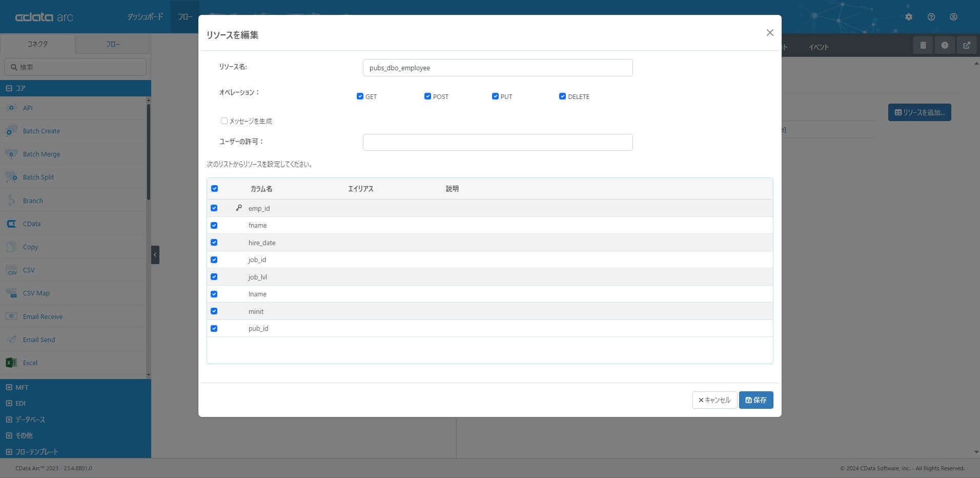Open the user account icon
The width and height of the screenshot is (980, 478).
[x=953, y=17]
